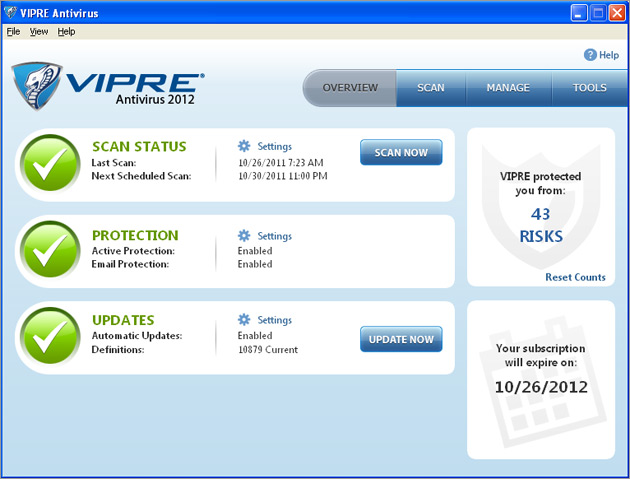Click the VIPRE snake shield logo
Image resolution: width=630 pixels, height=479 pixels.
(x=37, y=86)
